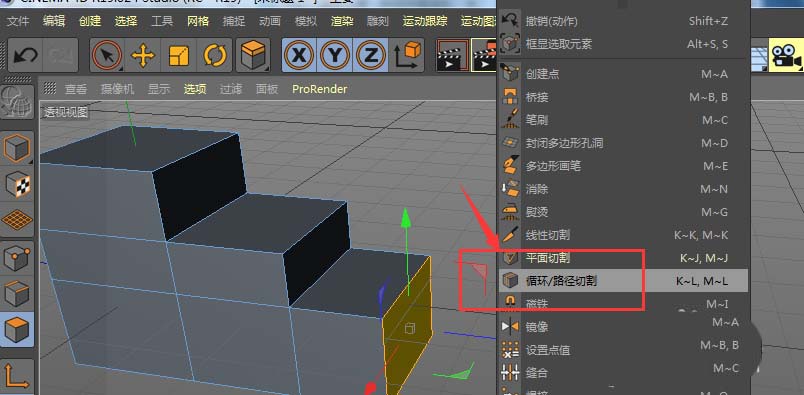The height and width of the screenshot is (395, 804).
Task: Choose 桥接 from context menu
Action: coord(623,97)
